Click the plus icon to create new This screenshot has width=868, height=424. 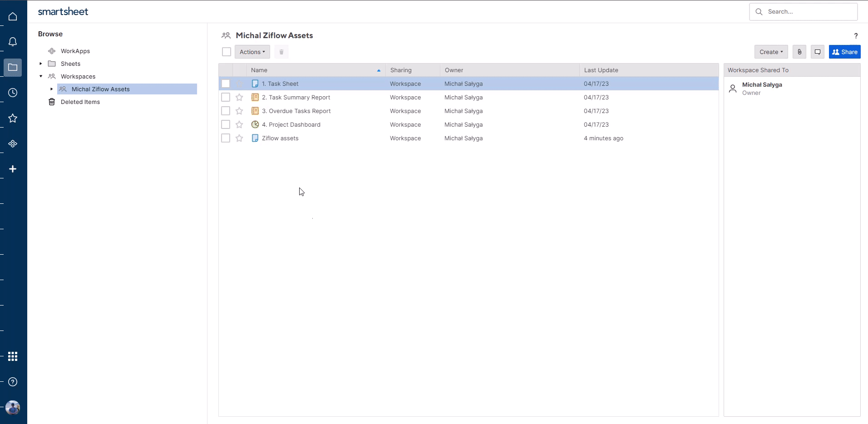pyautogui.click(x=13, y=169)
